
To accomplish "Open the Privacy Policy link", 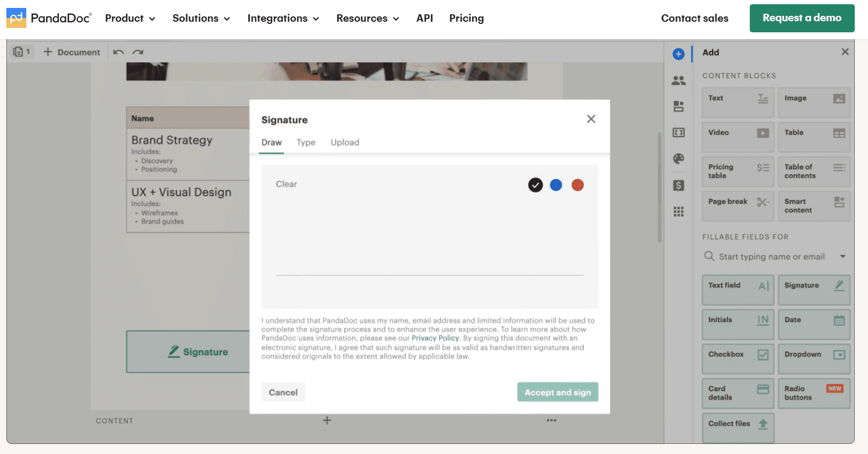I will (435, 338).
